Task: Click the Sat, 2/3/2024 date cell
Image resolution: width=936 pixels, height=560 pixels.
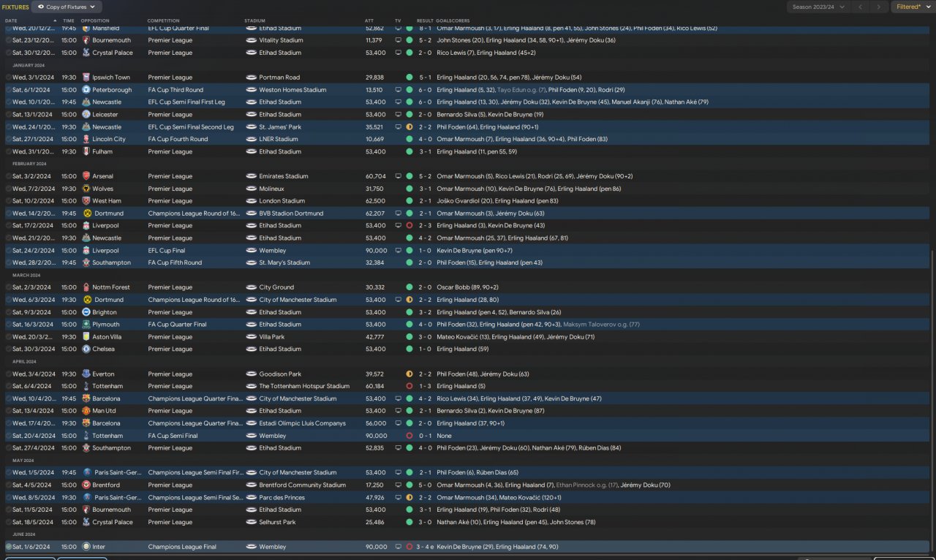Action: (x=31, y=287)
